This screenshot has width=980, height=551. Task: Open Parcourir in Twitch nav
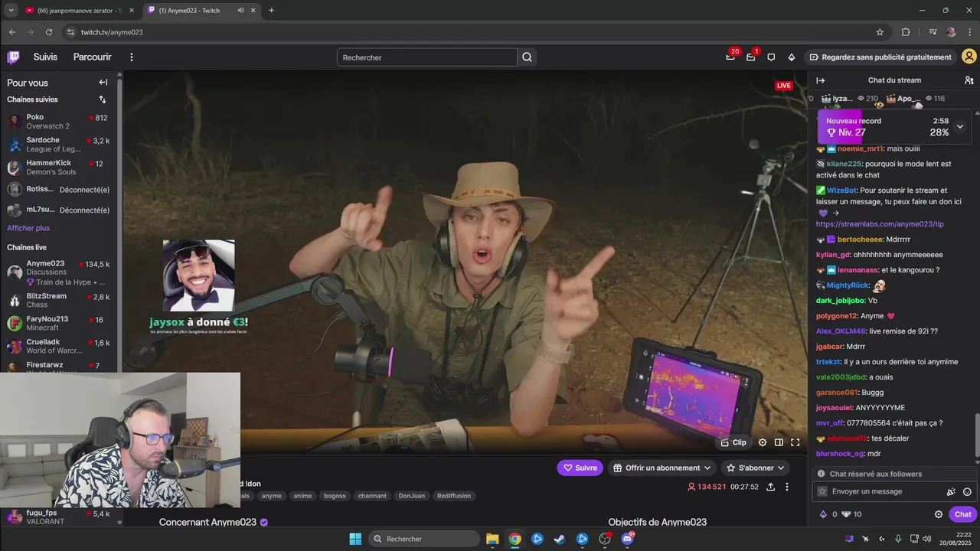click(x=92, y=57)
